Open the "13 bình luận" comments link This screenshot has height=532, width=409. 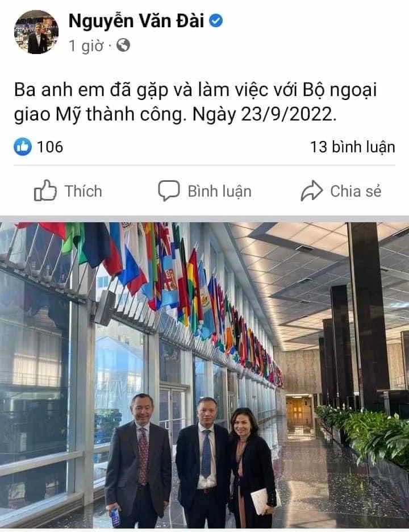pos(353,147)
